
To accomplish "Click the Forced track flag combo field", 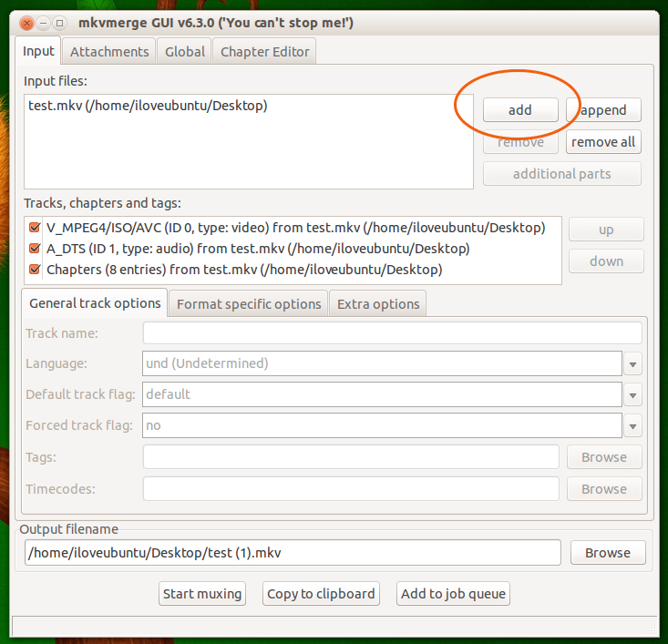I will (x=382, y=425).
